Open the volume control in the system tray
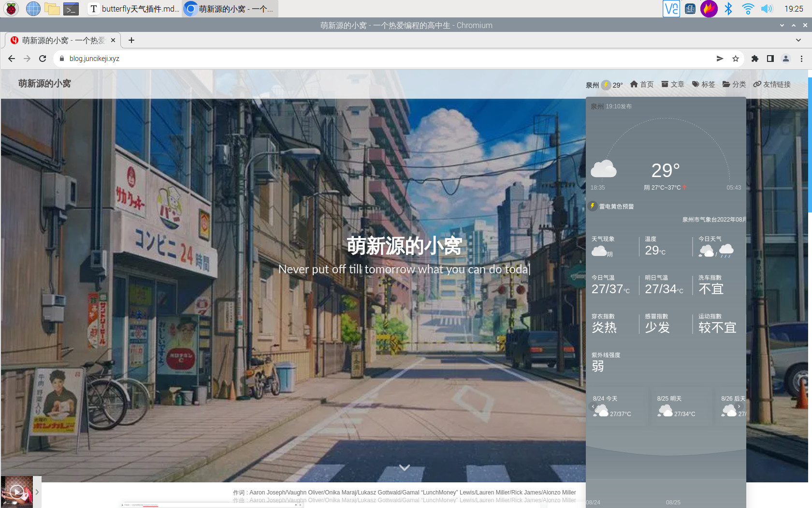812x508 pixels. pyautogui.click(x=767, y=9)
